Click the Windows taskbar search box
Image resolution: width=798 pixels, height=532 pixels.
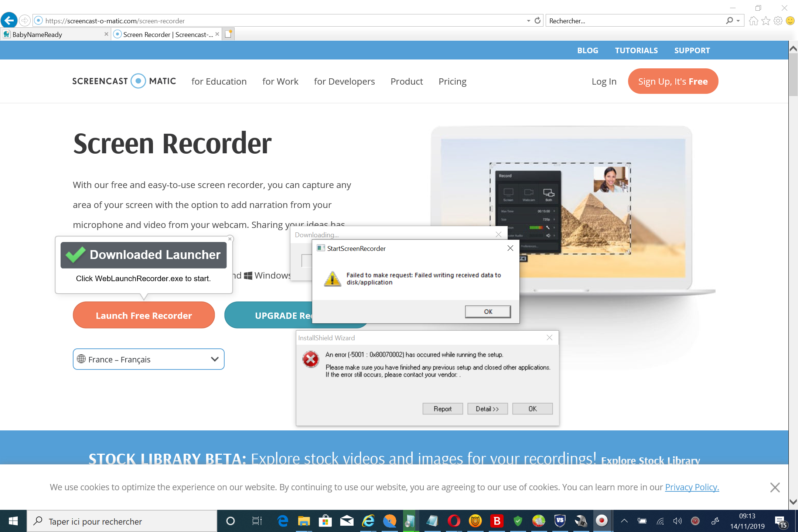pos(122,521)
